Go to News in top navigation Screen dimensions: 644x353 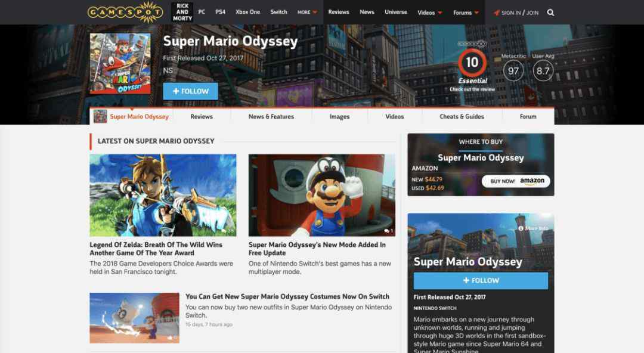367,12
